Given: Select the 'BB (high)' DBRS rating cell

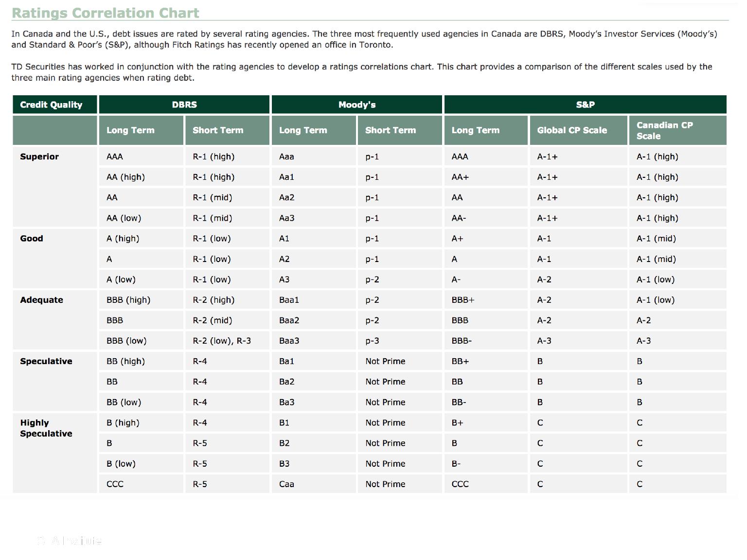Looking at the screenshot, I should coord(141,361).
